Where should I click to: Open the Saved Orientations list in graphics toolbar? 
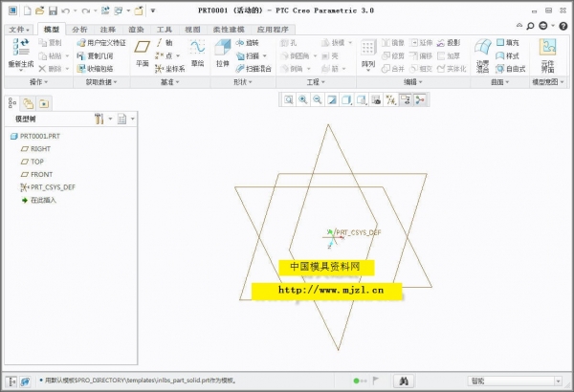click(x=362, y=99)
